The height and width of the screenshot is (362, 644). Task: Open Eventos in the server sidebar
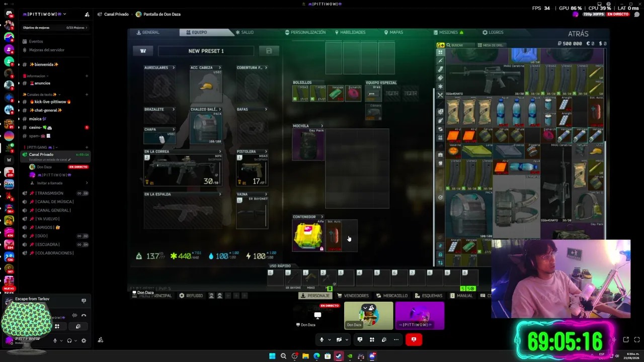[36, 41]
